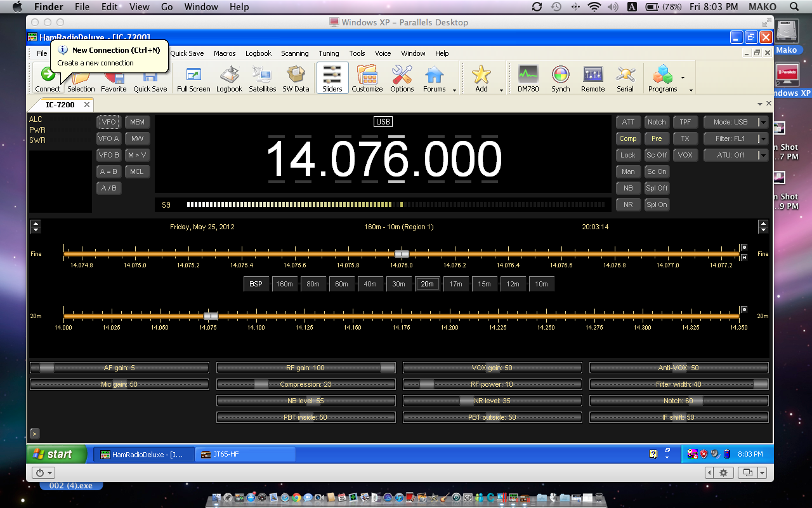Click the Compression slider
This screenshot has height=508, width=812.
pos(306,384)
